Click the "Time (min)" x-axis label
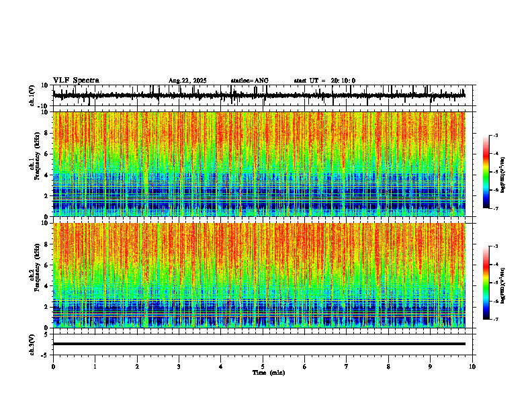This screenshot has height=411, width=532. 269,373
